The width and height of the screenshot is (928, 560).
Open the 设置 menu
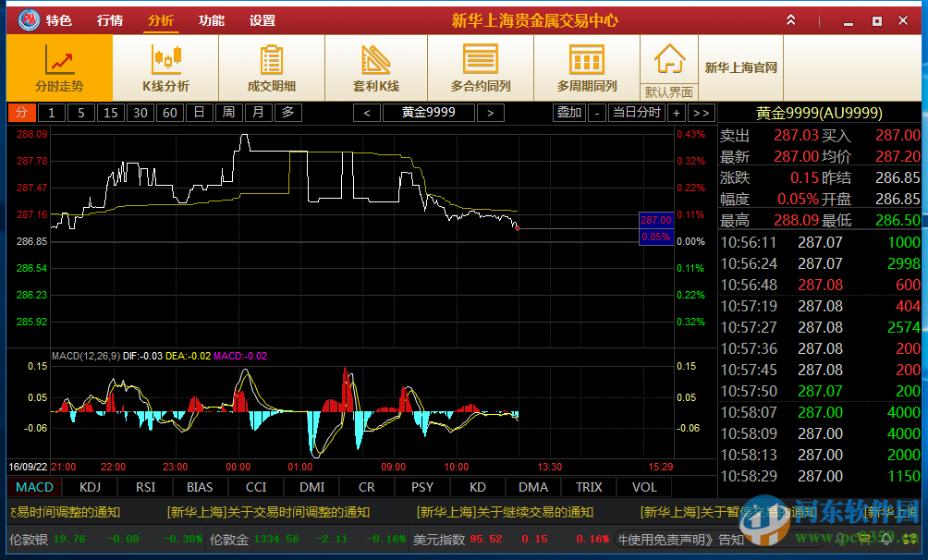pyautogui.click(x=262, y=19)
